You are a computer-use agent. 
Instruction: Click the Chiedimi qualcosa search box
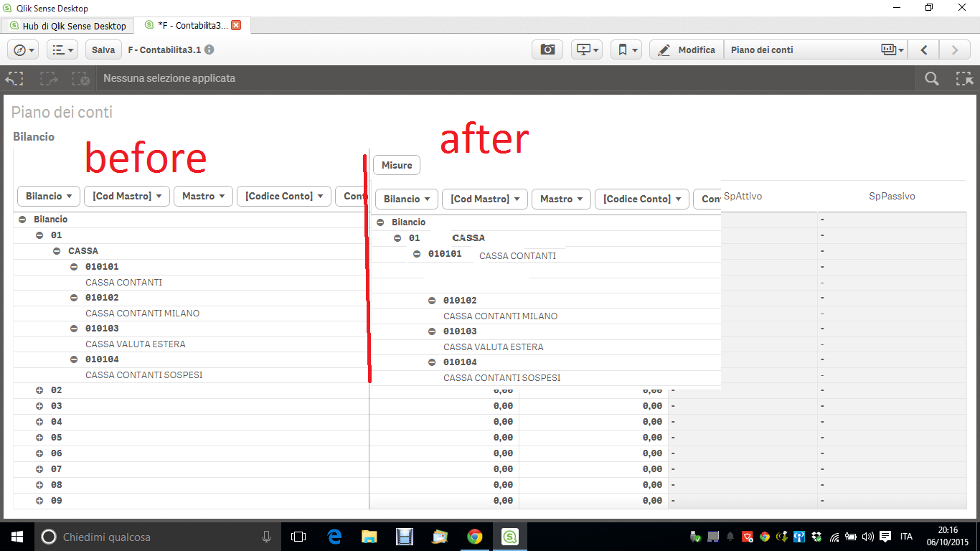[157, 537]
